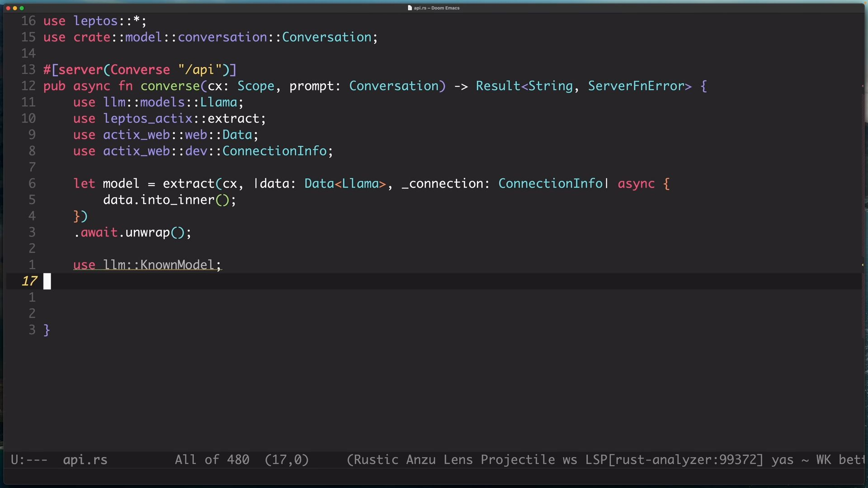Click the green zoom window button
The height and width of the screenshot is (488, 868).
22,8
